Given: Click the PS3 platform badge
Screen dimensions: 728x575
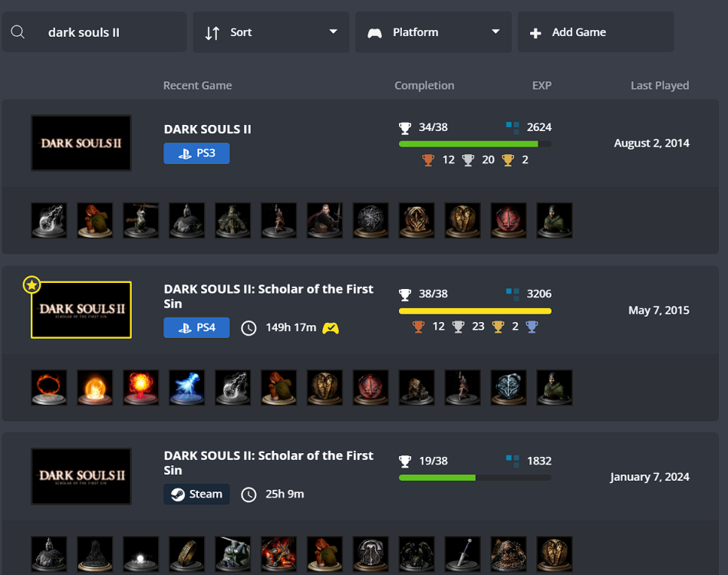Looking at the screenshot, I should pyautogui.click(x=196, y=153).
